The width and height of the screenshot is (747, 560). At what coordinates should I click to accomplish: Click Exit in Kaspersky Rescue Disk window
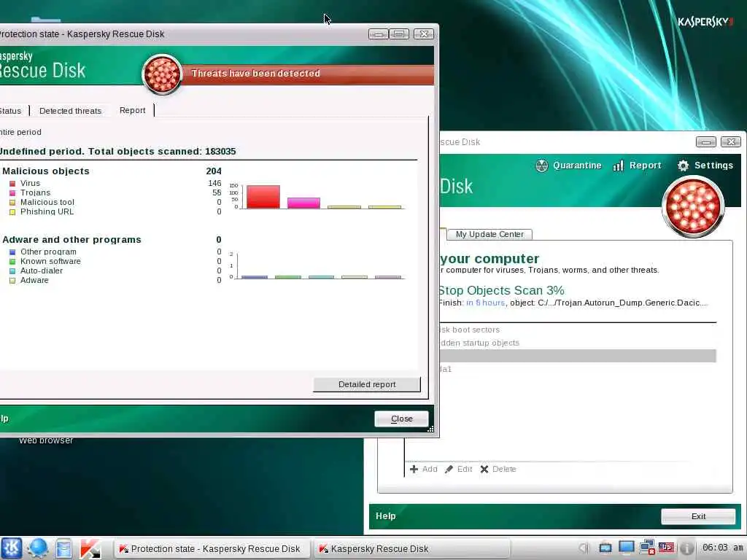(698, 516)
